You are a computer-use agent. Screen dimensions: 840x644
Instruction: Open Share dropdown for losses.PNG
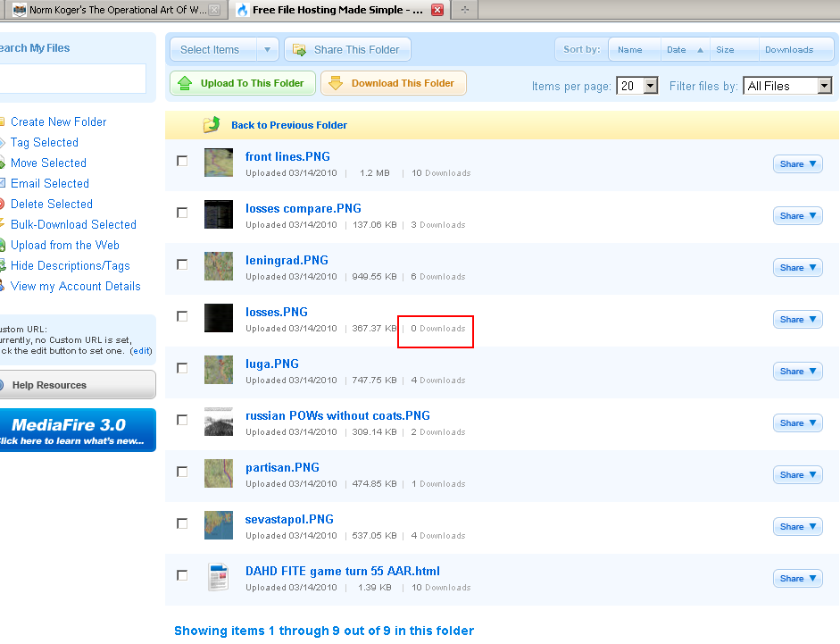[x=798, y=319]
